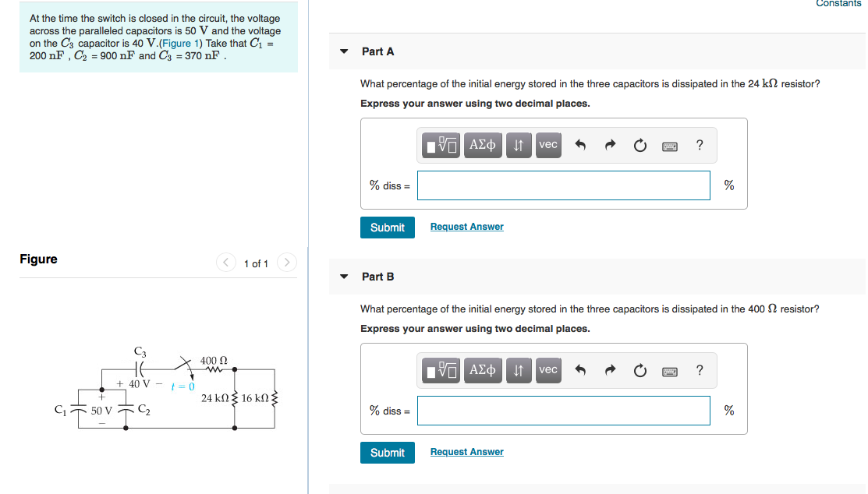Click the Part B percent diss answer field
The height and width of the screenshot is (494, 868).
(x=563, y=411)
